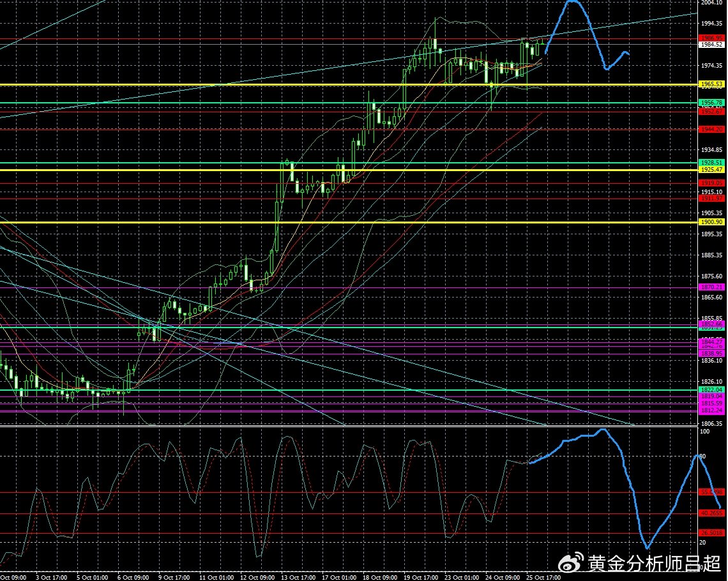Select the magenta 1812.24 level tag
This screenshot has width=728, height=581.
pos(711,411)
